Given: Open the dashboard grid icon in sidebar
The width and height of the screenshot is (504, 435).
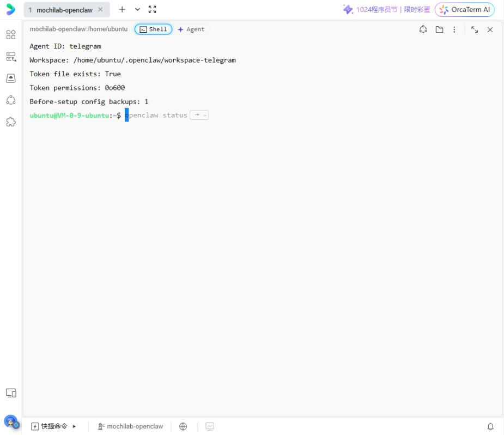Looking at the screenshot, I should (11, 34).
